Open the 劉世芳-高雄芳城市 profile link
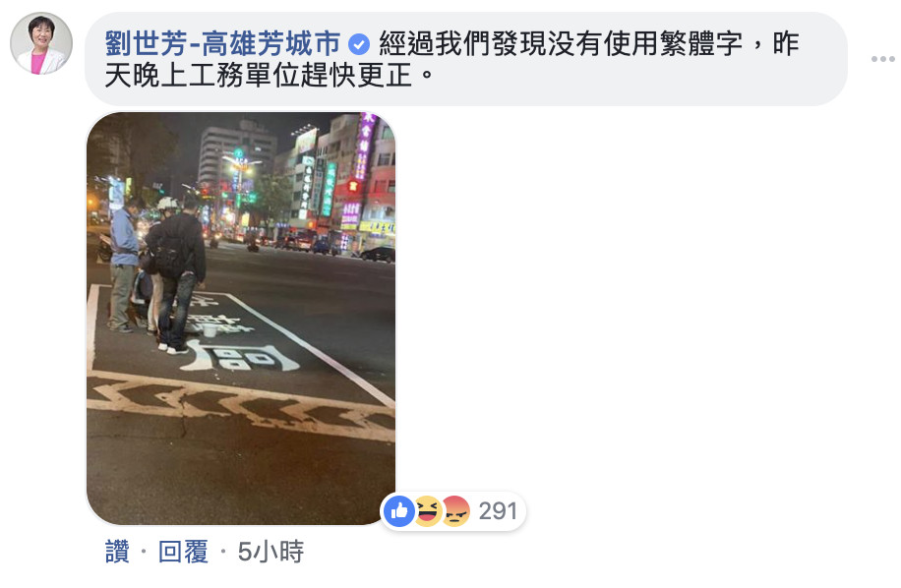The width and height of the screenshot is (901, 588). tap(222, 43)
